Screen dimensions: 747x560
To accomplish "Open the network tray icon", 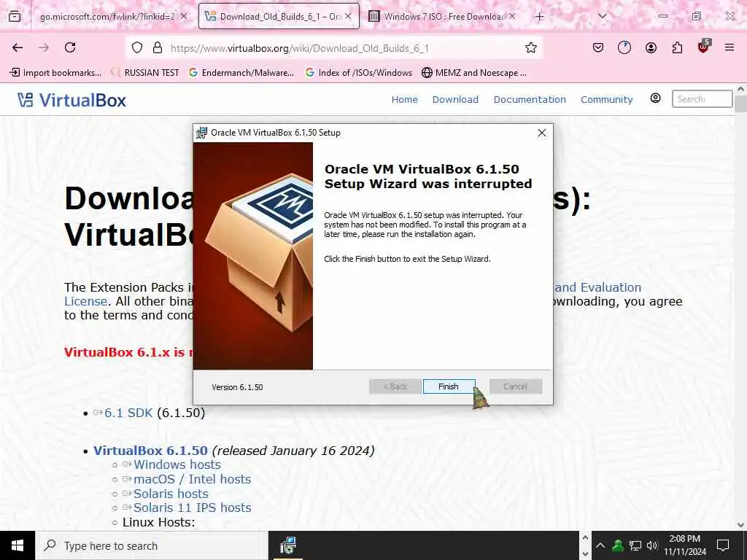I will (x=635, y=545).
